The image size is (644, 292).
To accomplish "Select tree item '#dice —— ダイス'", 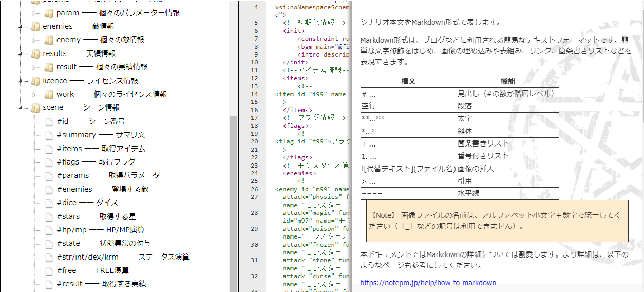I will coord(88,203).
